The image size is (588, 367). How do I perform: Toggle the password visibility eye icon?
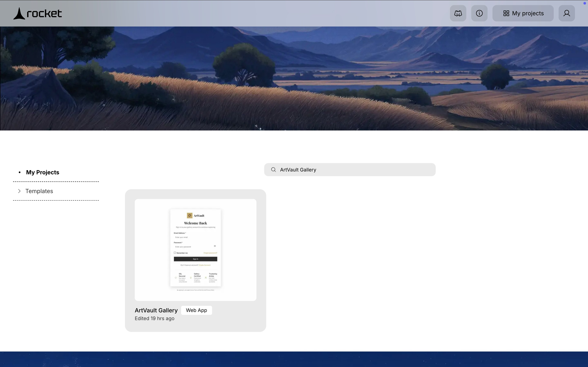pyautogui.click(x=215, y=246)
